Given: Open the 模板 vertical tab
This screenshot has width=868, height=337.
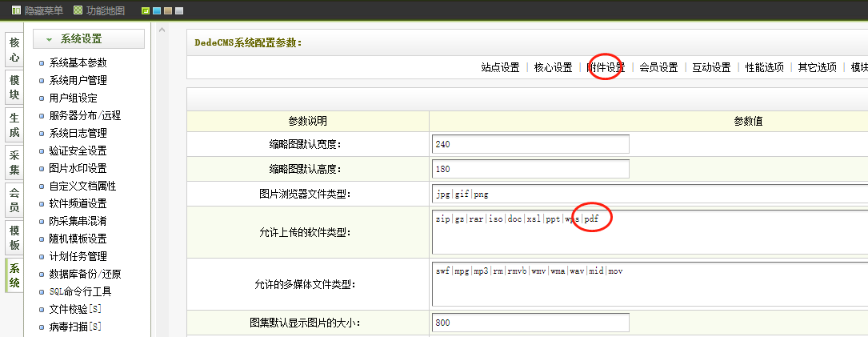Looking at the screenshot, I should [x=14, y=238].
